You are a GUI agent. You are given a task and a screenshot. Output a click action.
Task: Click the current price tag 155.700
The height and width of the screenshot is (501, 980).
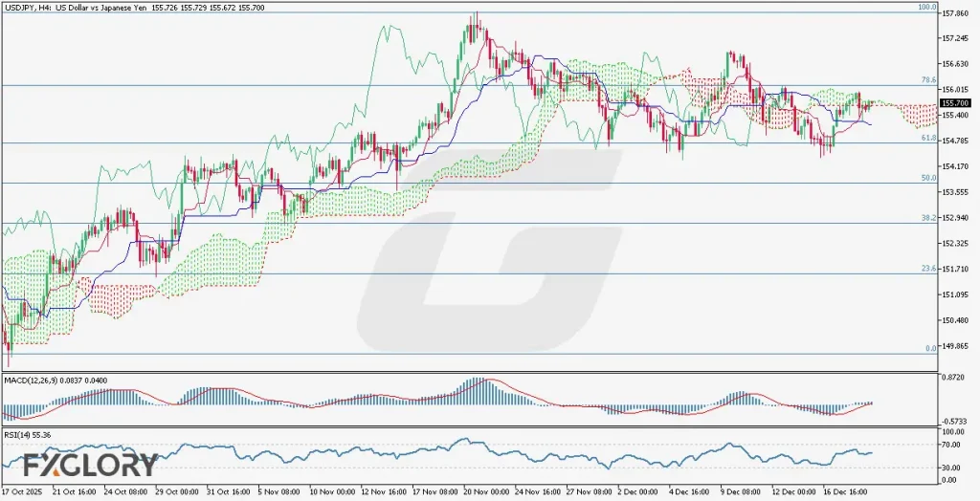pyautogui.click(x=954, y=103)
